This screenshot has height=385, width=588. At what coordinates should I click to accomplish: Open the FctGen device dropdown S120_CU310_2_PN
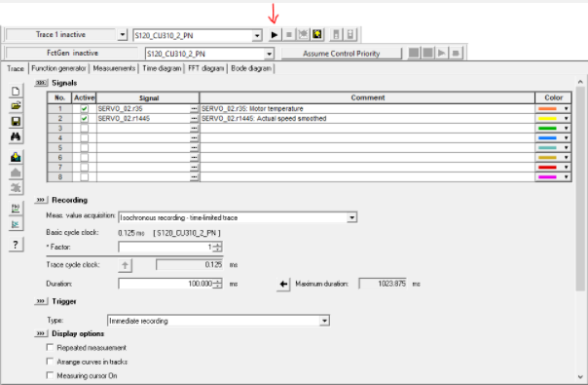270,54
